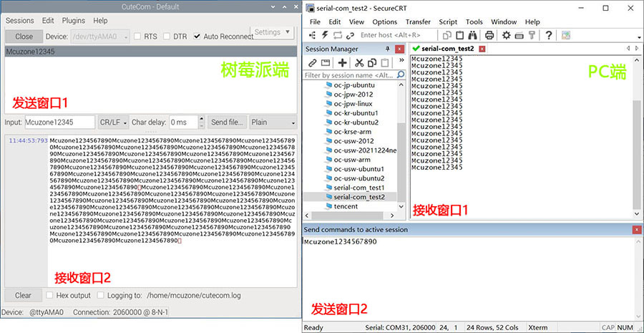
Task: Open the CR/LF line-ending dropdown
Action: coord(113,122)
